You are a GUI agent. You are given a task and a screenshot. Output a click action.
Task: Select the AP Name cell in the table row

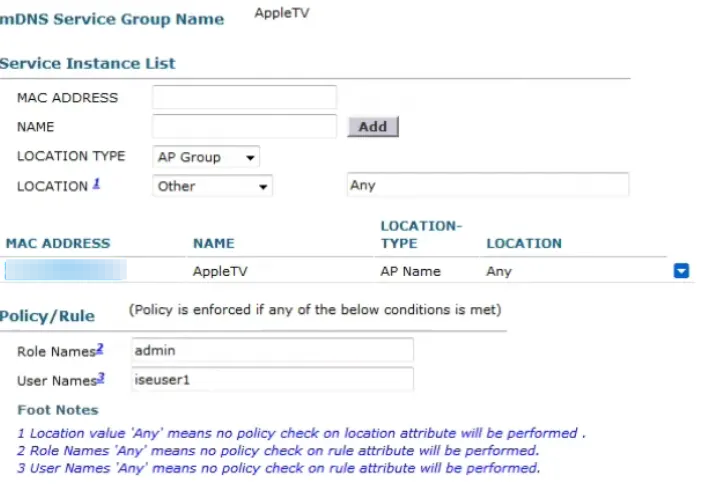[410, 271]
